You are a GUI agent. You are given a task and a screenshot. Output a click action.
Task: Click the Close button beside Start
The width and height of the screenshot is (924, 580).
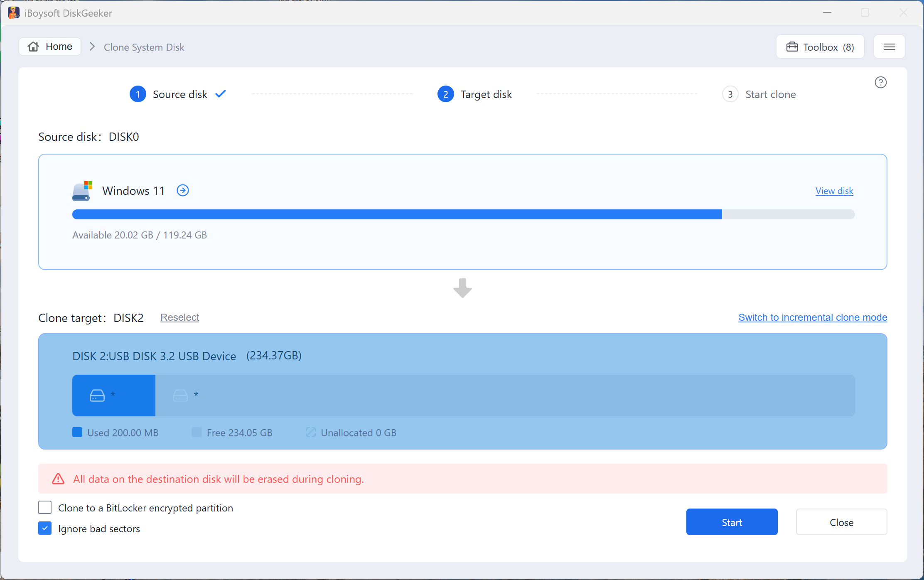point(842,522)
